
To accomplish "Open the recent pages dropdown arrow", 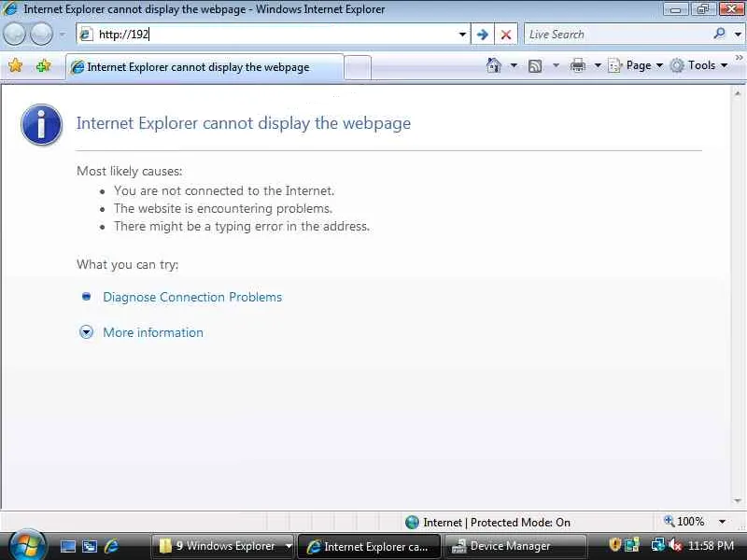I will click(63, 35).
